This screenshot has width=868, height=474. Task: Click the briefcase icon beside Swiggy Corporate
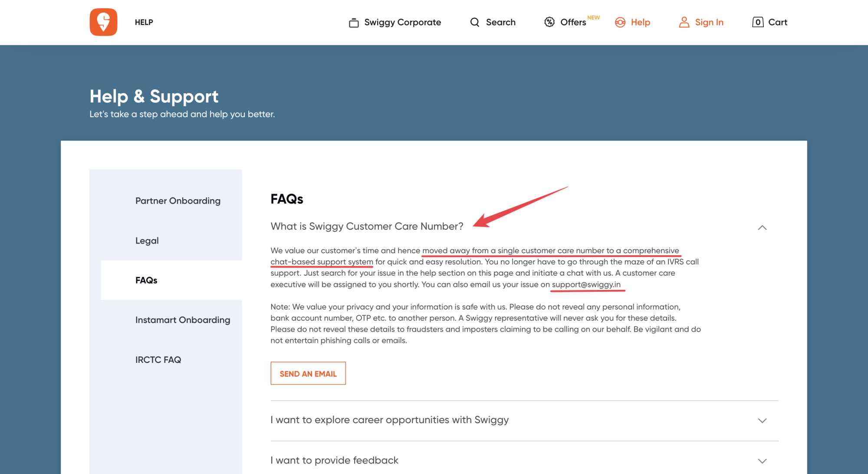tap(354, 23)
